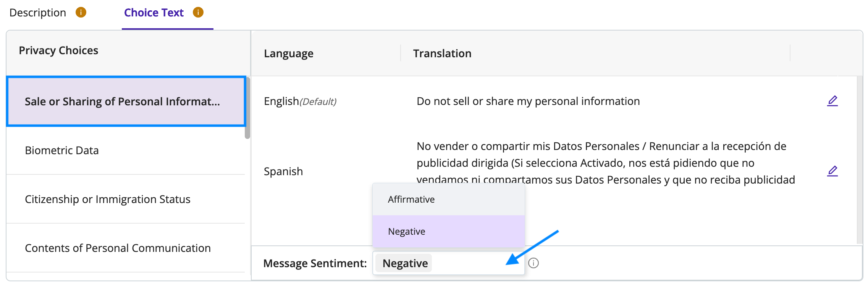Select Contents of Personal Communication choice
The width and height of the screenshot is (868, 287).
coord(126,248)
